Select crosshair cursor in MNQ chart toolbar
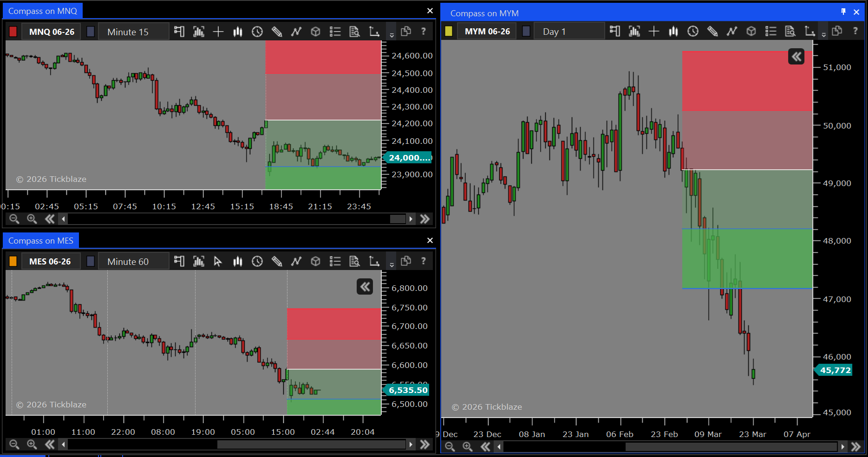The image size is (868, 457). click(x=218, y=32)
